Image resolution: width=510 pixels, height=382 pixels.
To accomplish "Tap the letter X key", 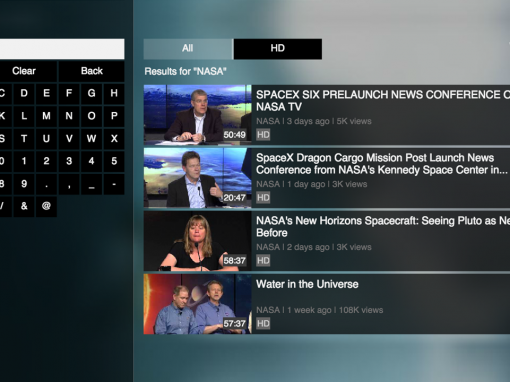I will tap(114, 138).
